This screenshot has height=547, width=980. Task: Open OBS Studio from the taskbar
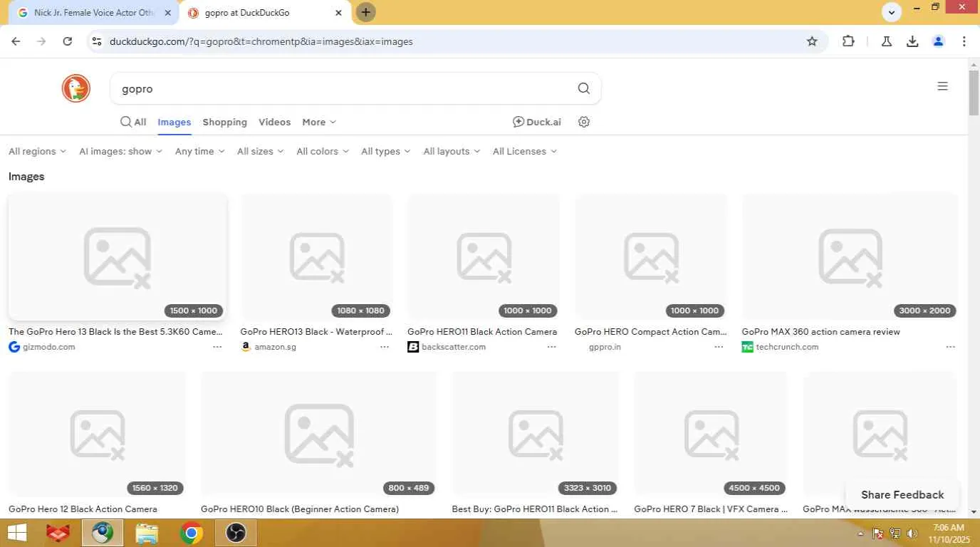pyautogui.click(x=236, y=533)
